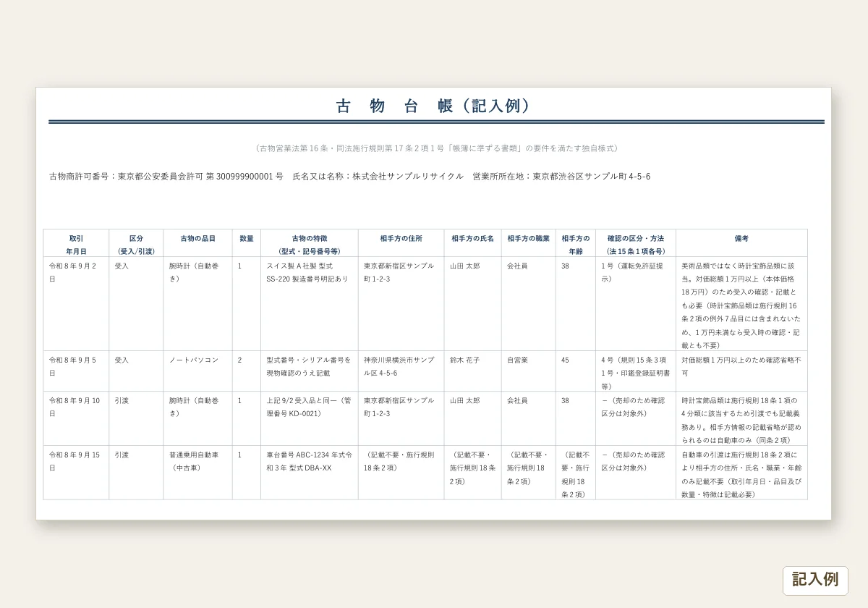This screenshot has width=868, height=608.
Task: Click the remark starting 自動車の引渡は施行規則18条2項
Action: (x=741, y=472)
